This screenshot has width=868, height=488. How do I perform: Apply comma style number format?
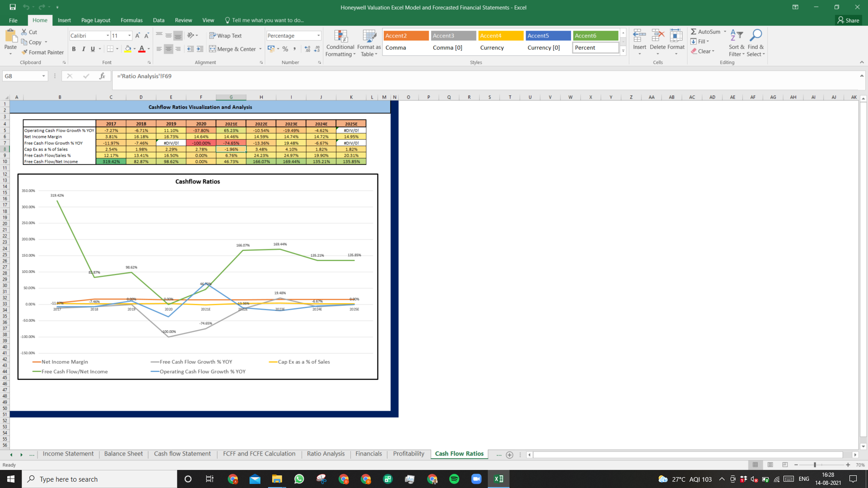295,49
